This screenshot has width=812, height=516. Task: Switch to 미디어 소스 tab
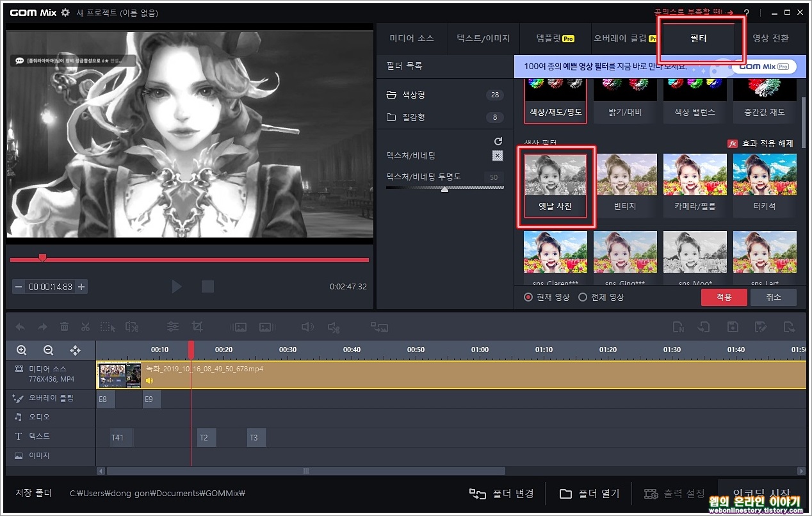[x=412, y=38]
